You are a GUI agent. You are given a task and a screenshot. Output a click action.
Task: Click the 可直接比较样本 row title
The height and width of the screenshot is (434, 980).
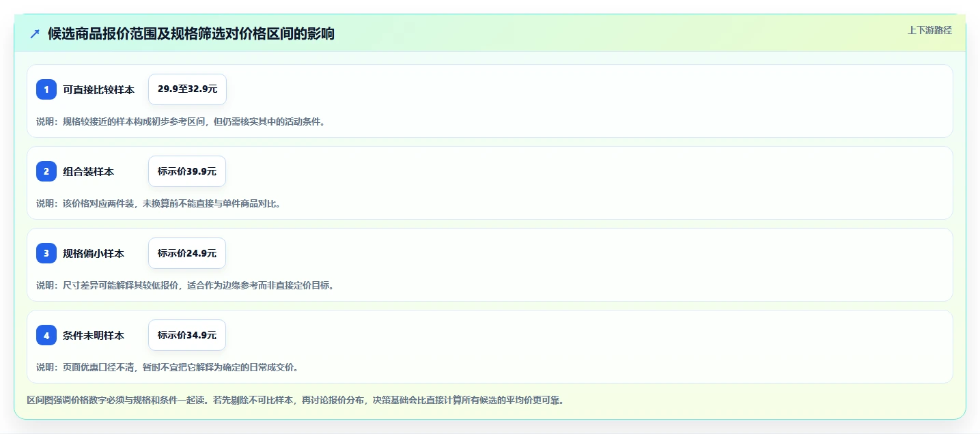click(x=98, y=89)
